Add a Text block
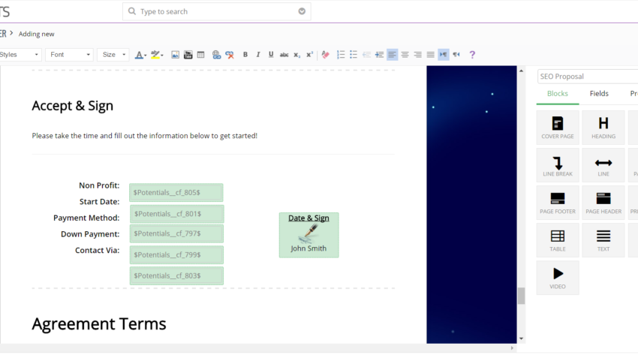638x364 pixels. coord(603,240)
